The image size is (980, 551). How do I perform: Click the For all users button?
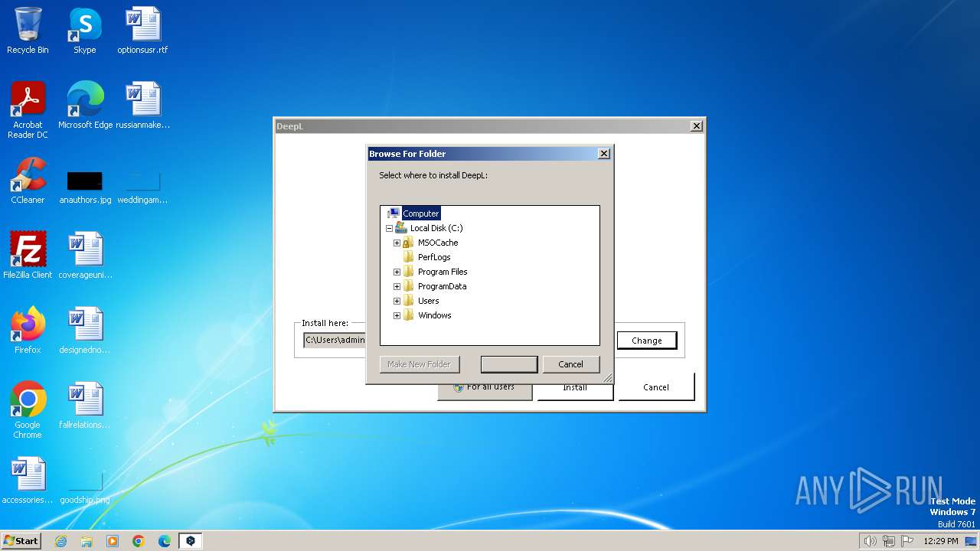[x=485, y=388]
